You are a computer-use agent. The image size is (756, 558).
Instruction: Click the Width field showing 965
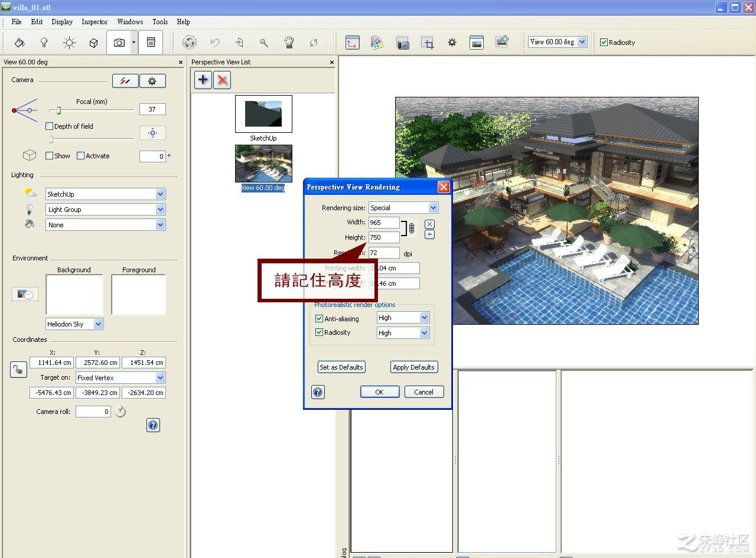click(384, 223)
